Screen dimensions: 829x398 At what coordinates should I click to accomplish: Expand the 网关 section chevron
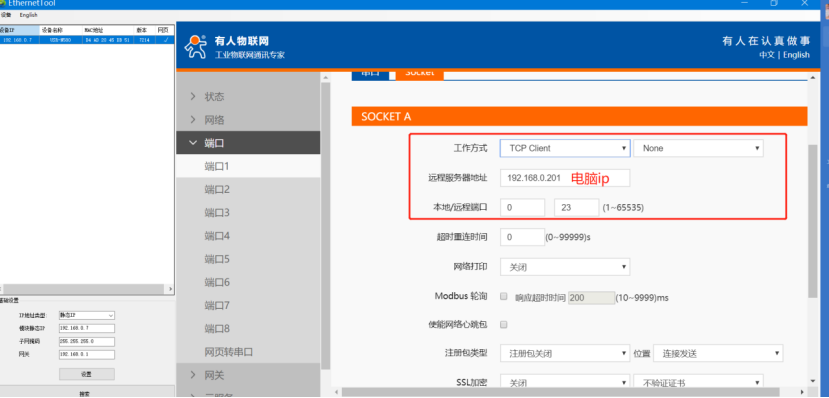[x=193, y=375]
